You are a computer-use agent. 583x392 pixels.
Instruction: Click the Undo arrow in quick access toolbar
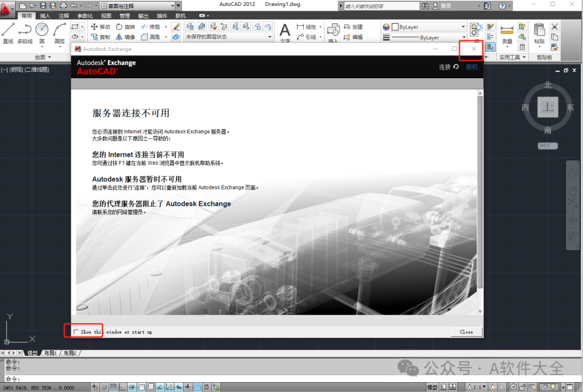point(73,5)
